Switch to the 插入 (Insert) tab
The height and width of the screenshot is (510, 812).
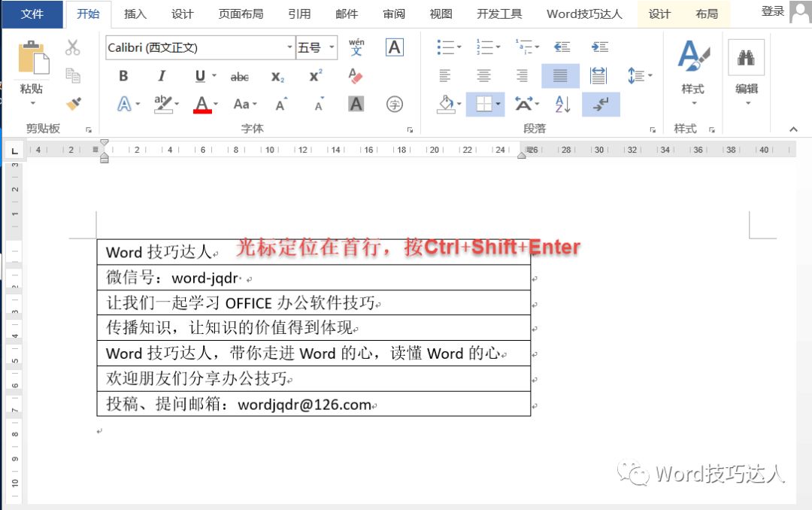[x=135, y=14]
